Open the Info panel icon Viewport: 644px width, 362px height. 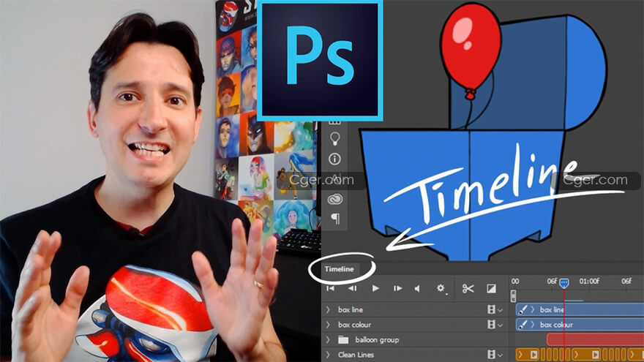click(335, 159)
